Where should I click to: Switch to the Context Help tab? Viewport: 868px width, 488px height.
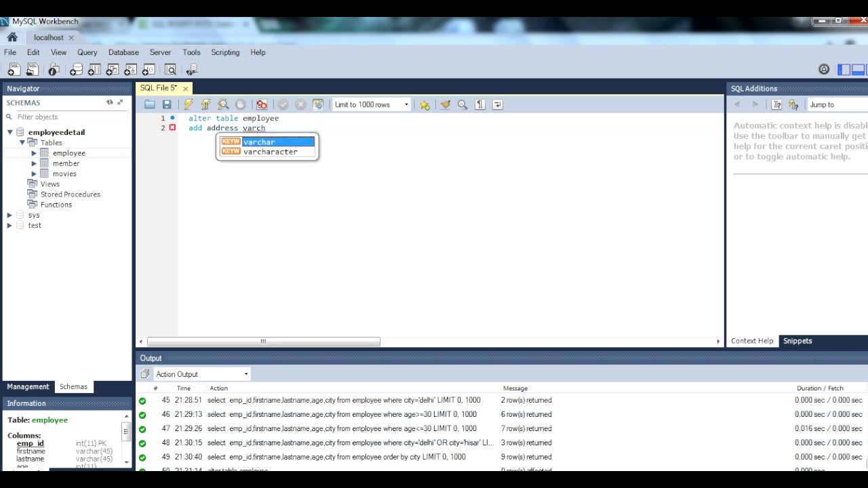tap(752, 341)
